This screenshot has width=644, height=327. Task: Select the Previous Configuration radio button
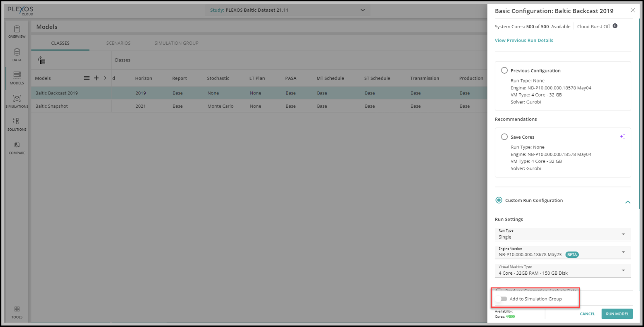coord(504,70)
